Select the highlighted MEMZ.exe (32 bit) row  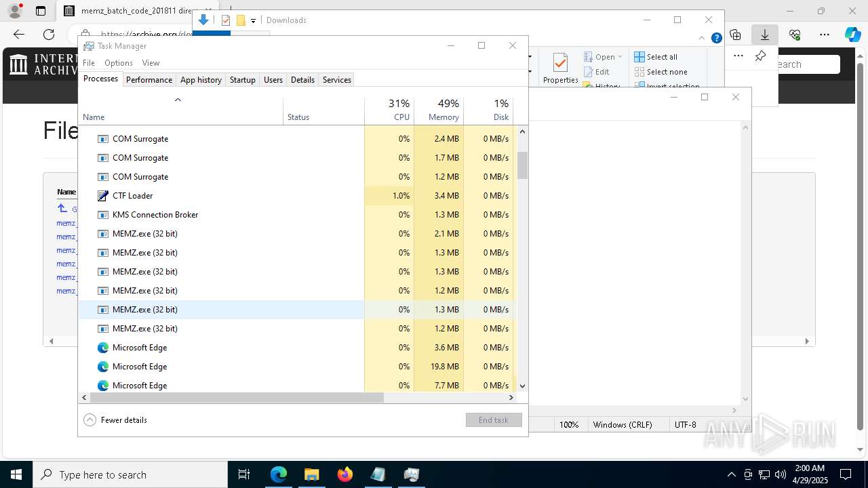point(296,310)
